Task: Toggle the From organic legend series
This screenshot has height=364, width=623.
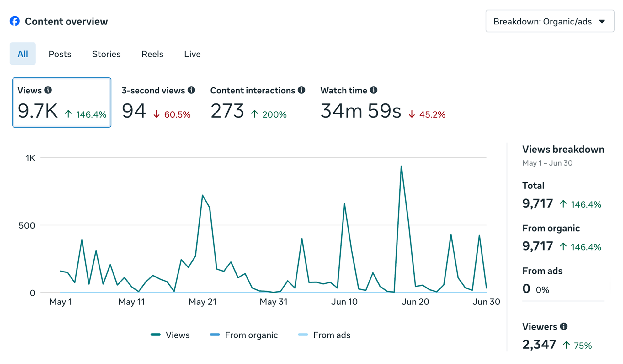Action: (244, 335)
